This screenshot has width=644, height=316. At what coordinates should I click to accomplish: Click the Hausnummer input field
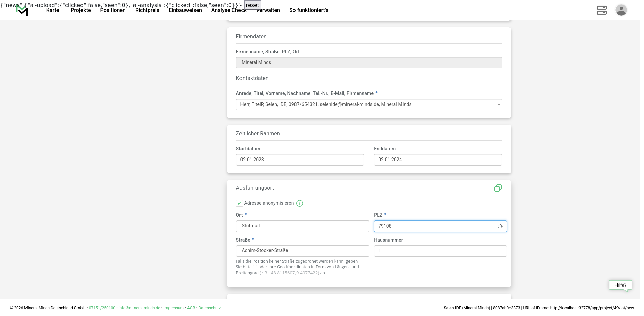pos(440,251)
